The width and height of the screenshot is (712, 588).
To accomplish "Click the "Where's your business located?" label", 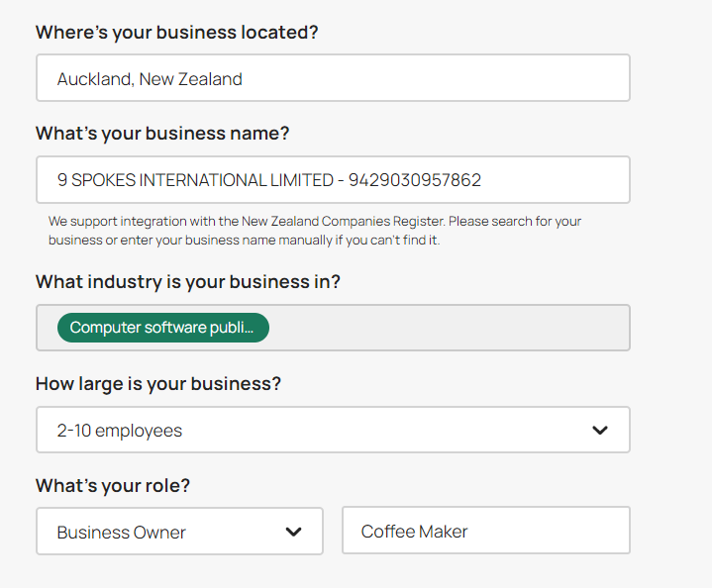I will (177, 32).
